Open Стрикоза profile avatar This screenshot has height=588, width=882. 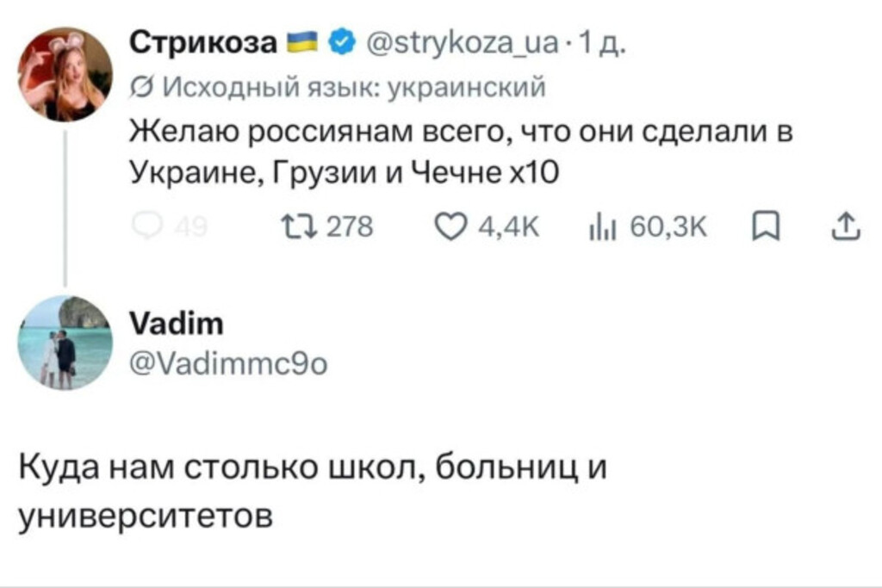[65, 74]
